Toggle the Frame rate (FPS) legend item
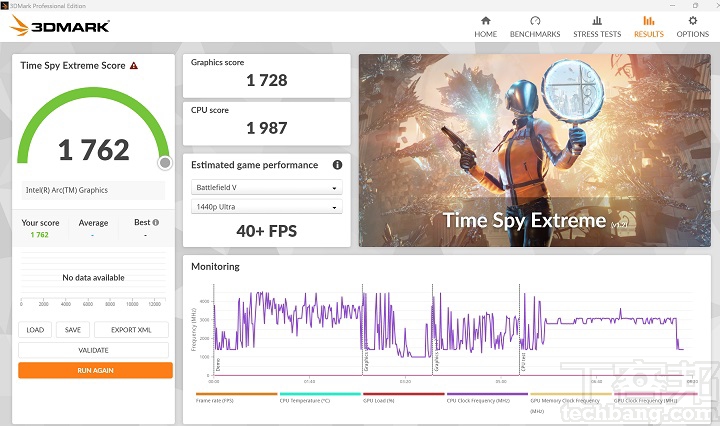 coord(236,398)
